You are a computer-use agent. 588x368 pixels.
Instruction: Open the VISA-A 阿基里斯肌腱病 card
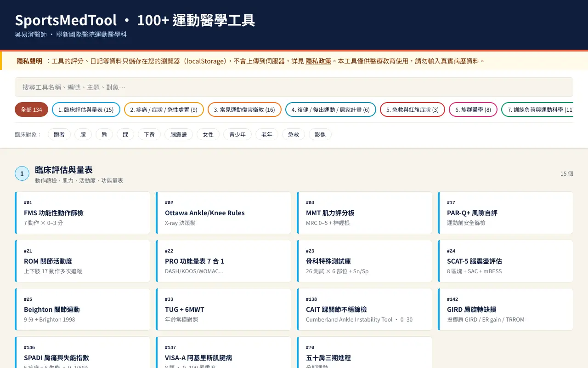click(224, 352)
